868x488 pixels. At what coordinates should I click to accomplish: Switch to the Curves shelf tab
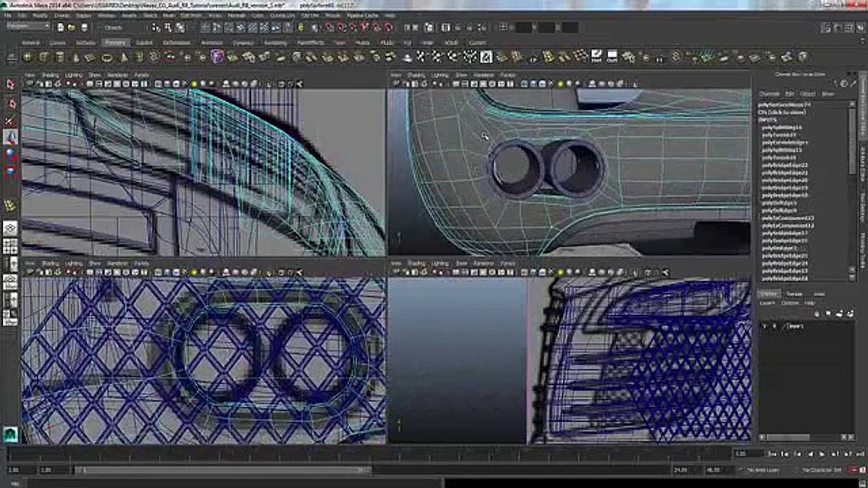(58, 43)
